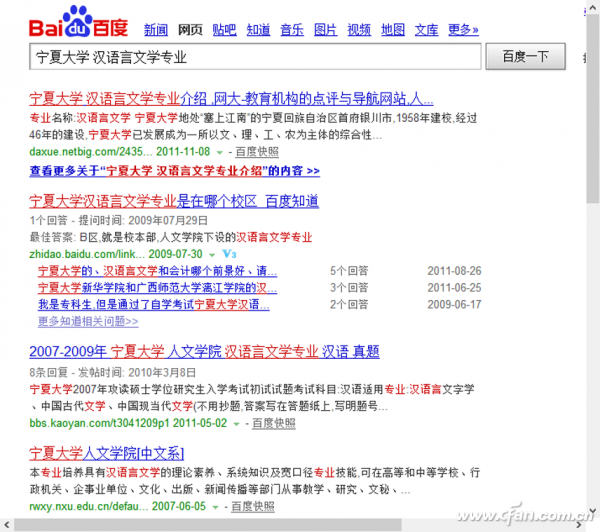Screen dimensions: 600x532
Task: Click the scroll down arrow
Action: pos(593,511)
